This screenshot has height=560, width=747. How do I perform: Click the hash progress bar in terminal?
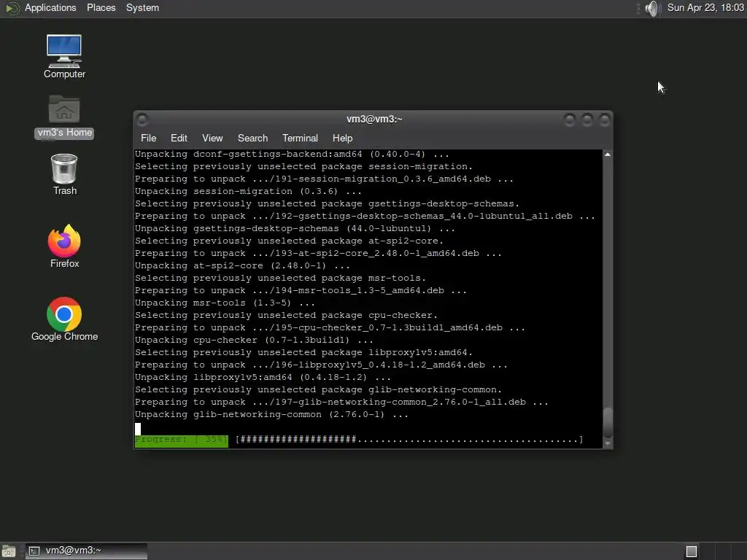point(410,440)
